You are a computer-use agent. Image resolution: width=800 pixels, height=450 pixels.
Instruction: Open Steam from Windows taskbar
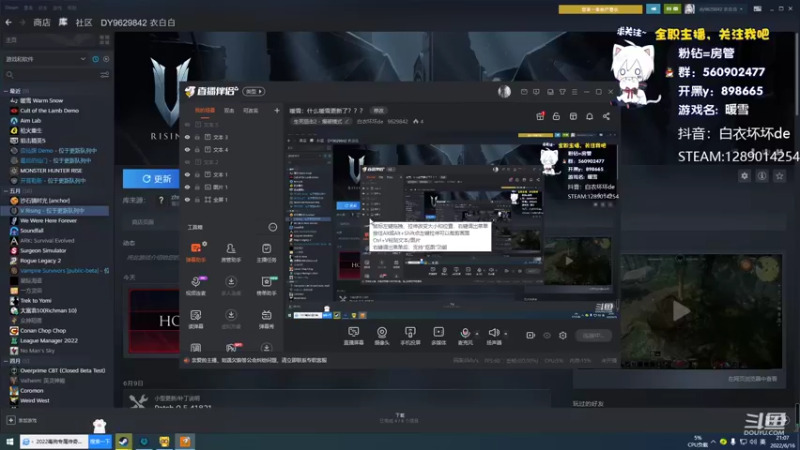123,441
